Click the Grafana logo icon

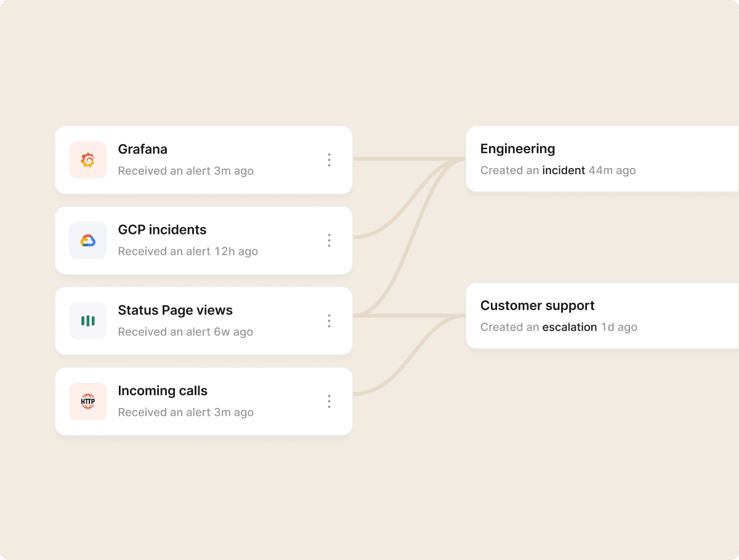(x=88, y=160)
